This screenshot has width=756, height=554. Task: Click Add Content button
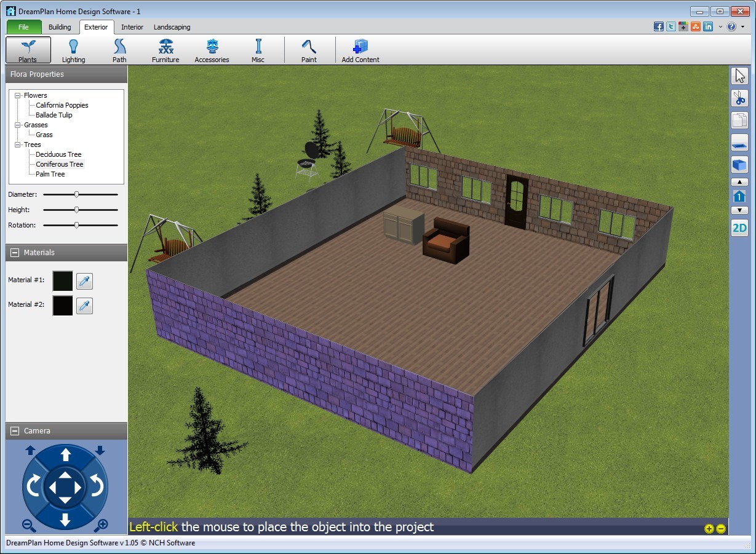360,50
